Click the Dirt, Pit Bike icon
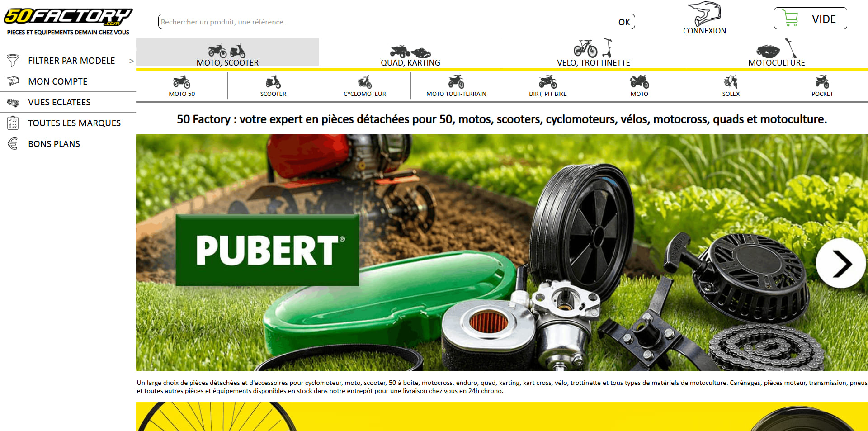This screenshot has height=431, width=868. (x=548, y=82)
